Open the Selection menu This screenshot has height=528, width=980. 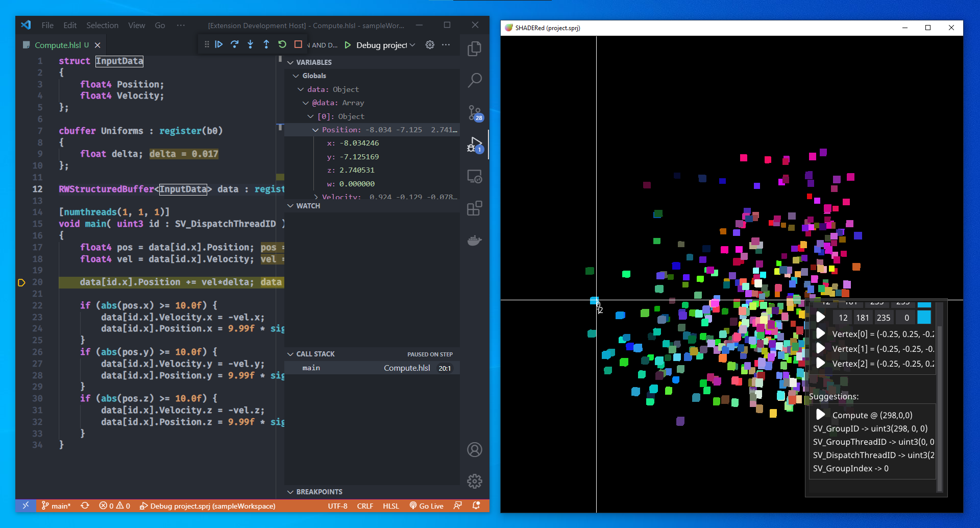pyautogui.click(x=102, y=25)
